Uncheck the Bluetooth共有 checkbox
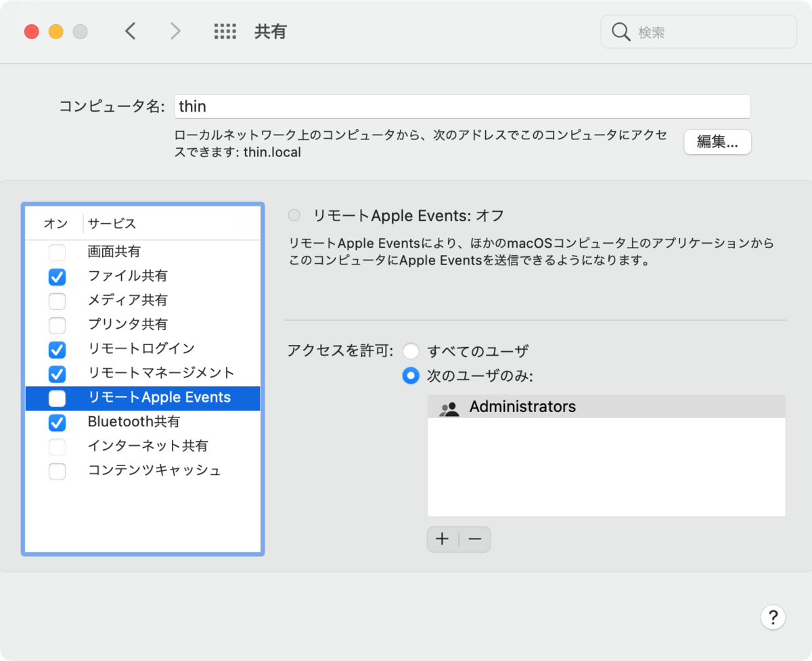812x661 pixels. tap(58, 423)
